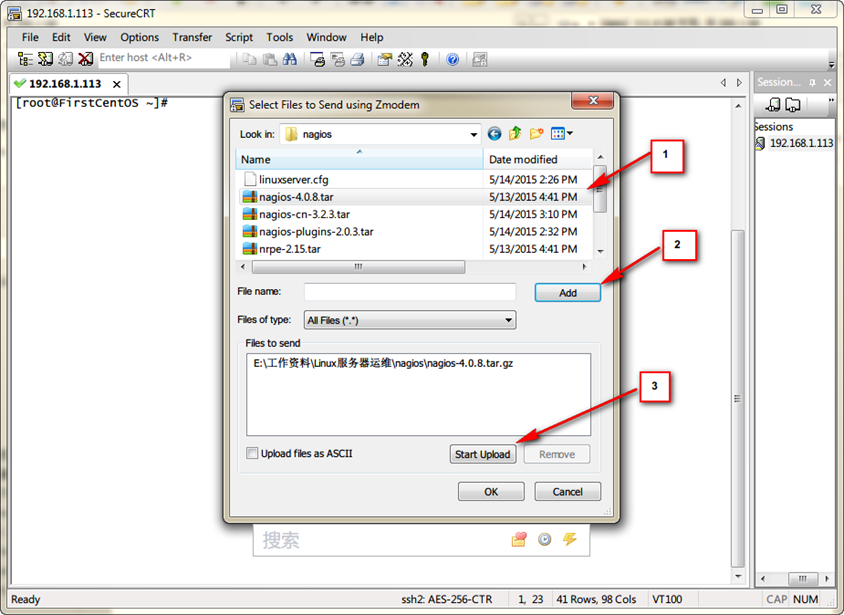Open the File menu
This screenshot has height=615, width=844.
(x=30, y=37)
